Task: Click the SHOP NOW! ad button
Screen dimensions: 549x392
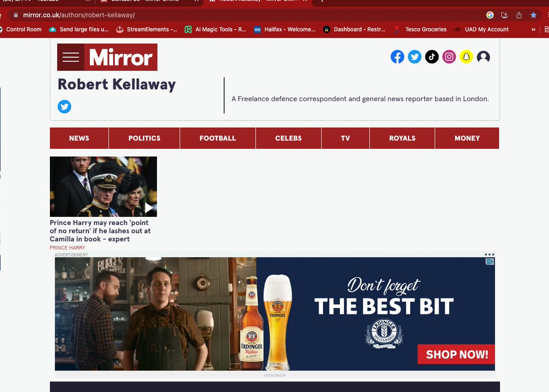Action: click(457, 354)
